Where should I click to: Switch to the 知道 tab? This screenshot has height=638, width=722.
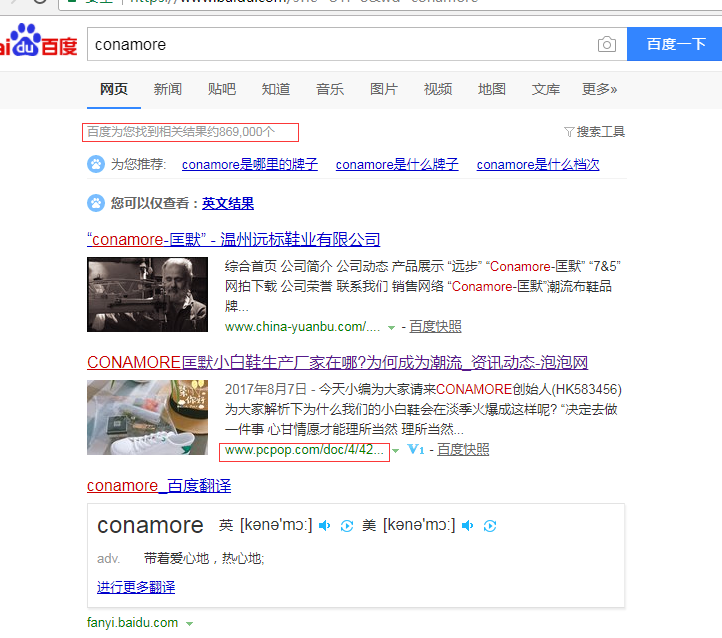276,89
